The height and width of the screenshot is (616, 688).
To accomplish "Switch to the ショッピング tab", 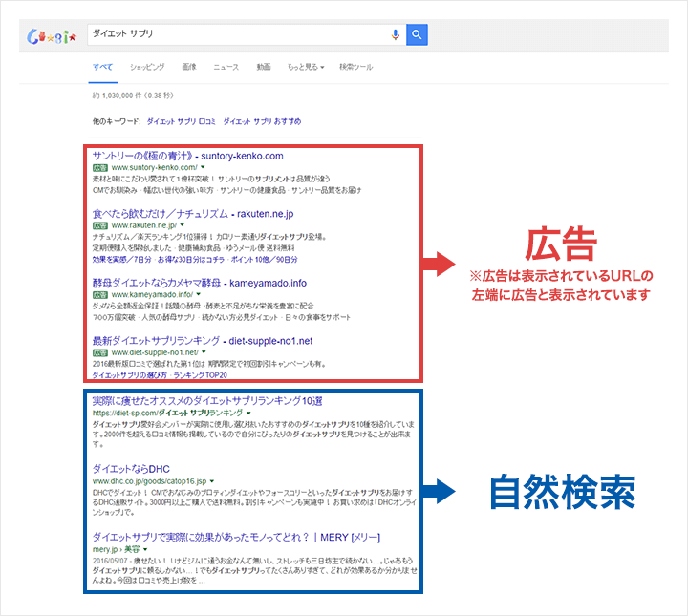I will point(147,67).
